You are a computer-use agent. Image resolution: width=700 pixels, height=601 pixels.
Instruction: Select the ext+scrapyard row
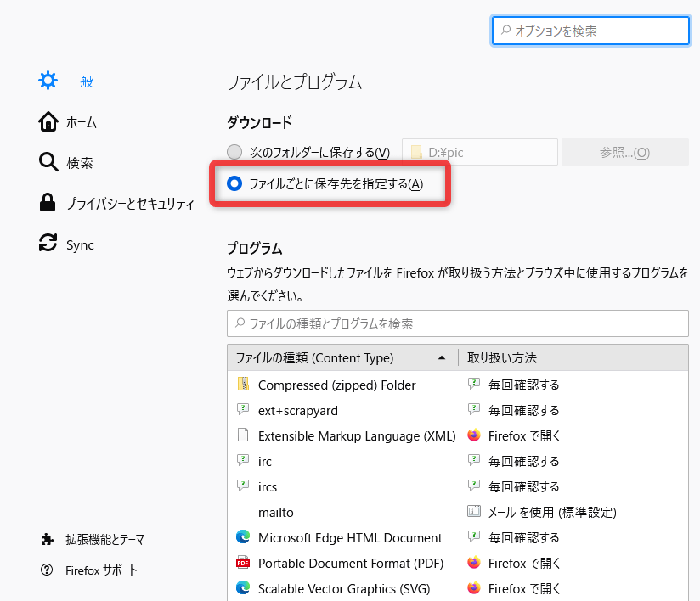point(458,410)
